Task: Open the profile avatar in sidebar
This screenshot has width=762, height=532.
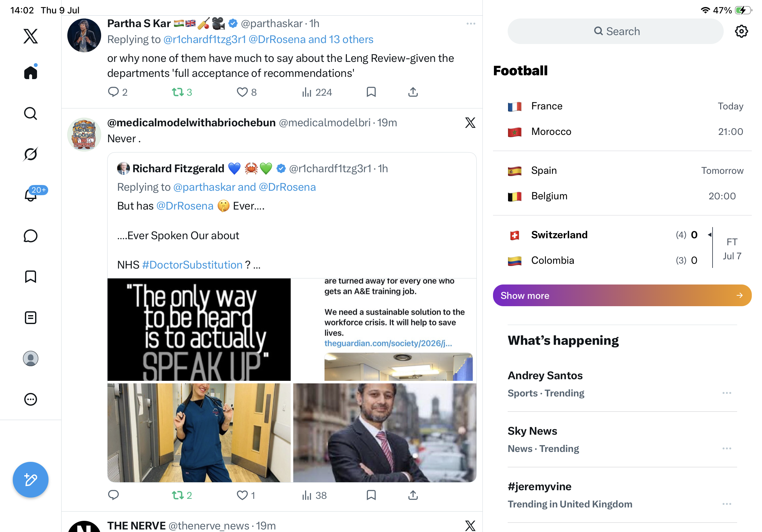Action: [31, 358]
